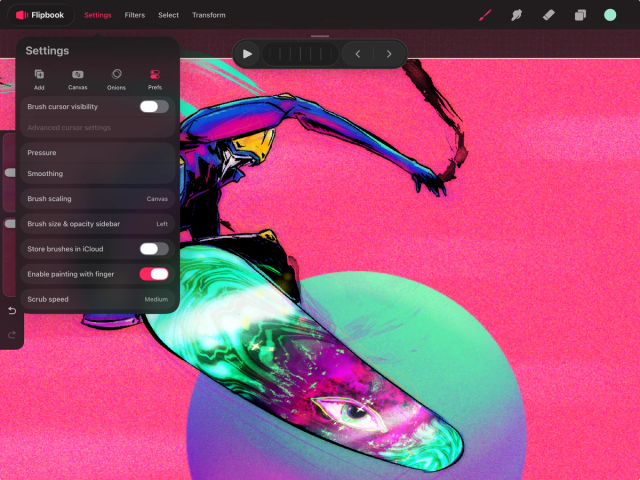Open the Layers panel icon
Image resolution: width=640 pixels, height=480 pixels.
pos(580,16)
